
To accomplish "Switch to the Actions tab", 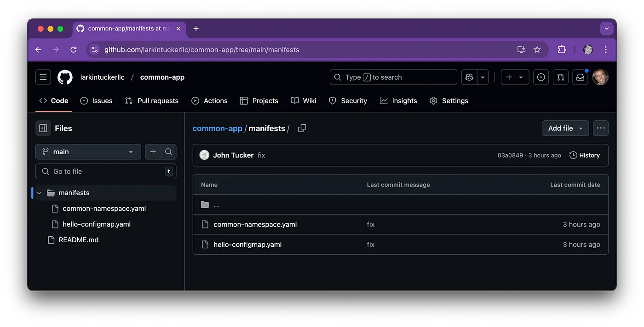I will point(209,101).
